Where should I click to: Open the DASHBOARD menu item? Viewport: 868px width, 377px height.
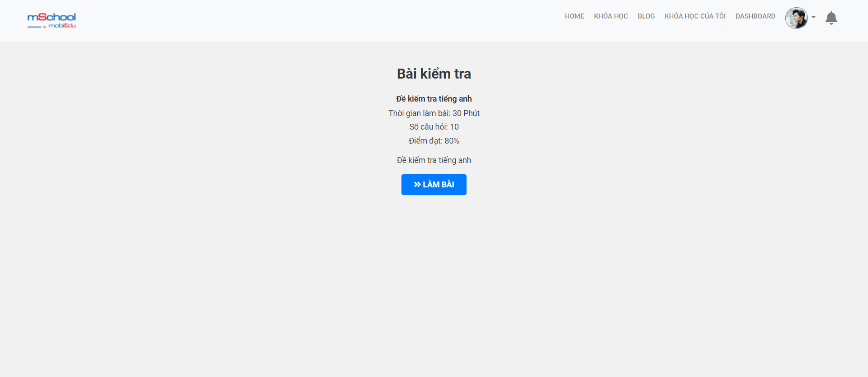tap(755, 16)
